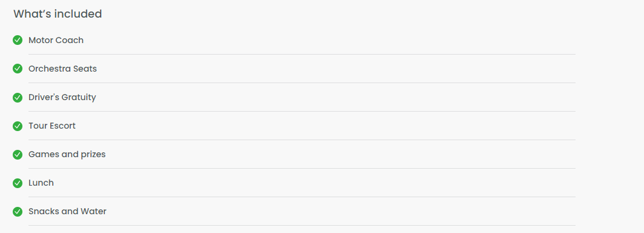
Task: Click the Orchestra Seats list item text
Action: tap(62, 69)
